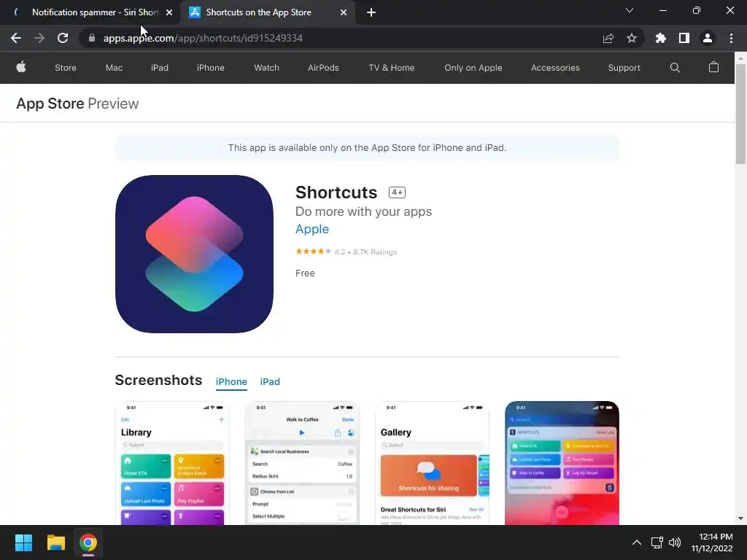The height and width of the screenshot is (560, 747).
Task: Open the Mac menu item
Action: tap(114, 68)
